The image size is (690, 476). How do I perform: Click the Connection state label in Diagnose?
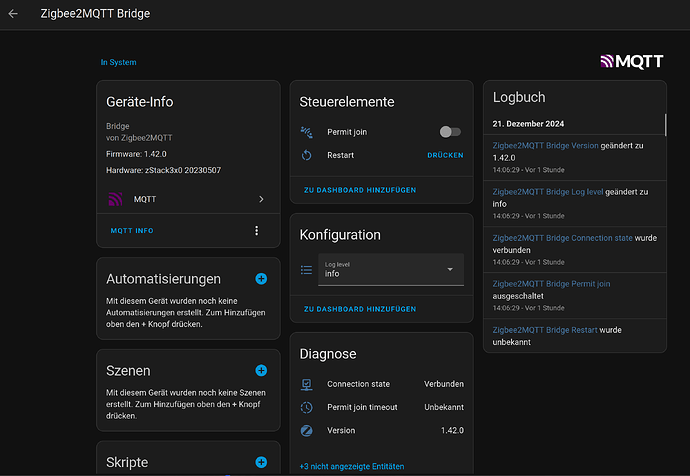click(358, 384)
